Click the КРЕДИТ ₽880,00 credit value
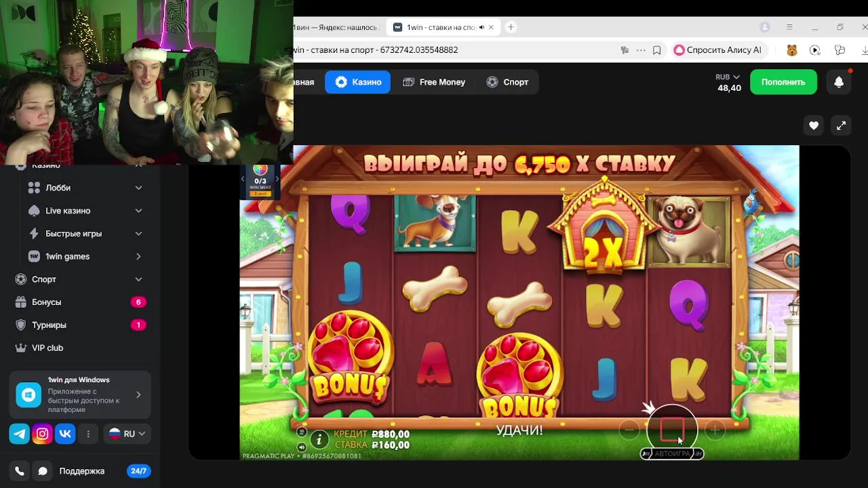 pos(372,434)
